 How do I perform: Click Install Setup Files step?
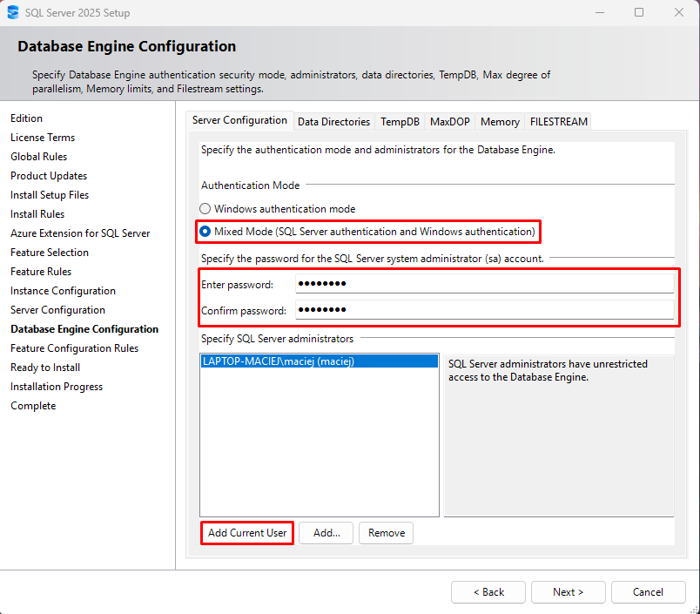pos(50,195)
